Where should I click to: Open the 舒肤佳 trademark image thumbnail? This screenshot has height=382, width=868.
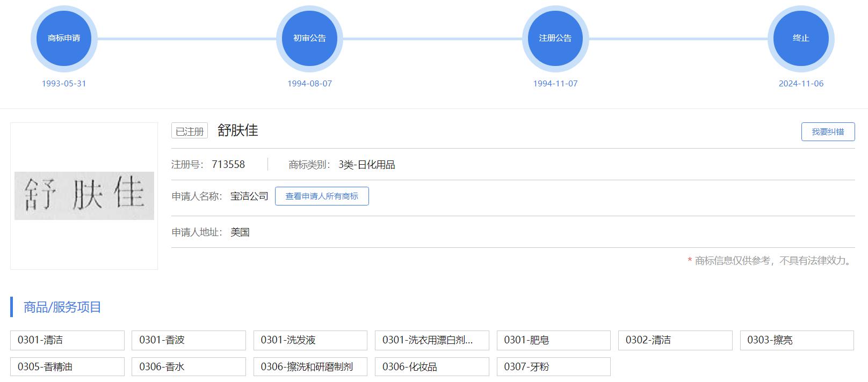pyautogui.click(x=84, y=196)
